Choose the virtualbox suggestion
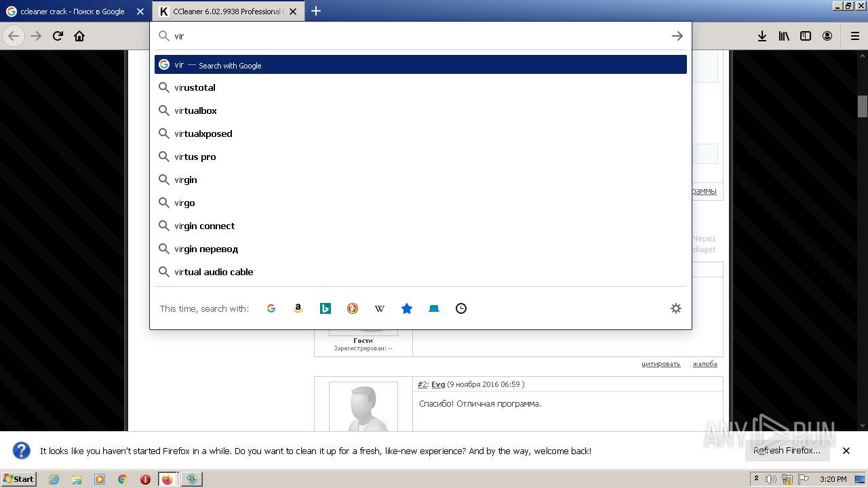 pos(420,110)
